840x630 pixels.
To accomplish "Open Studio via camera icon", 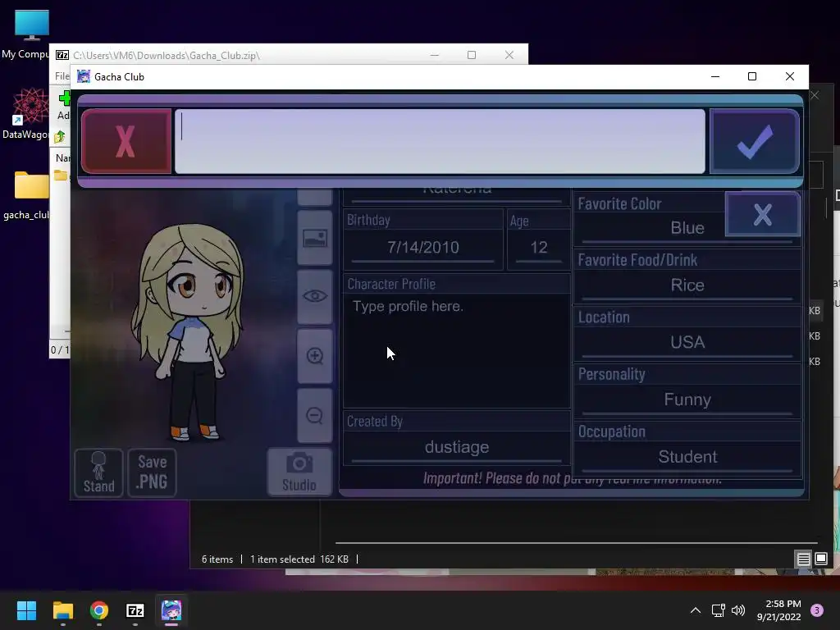I will point(299,472).
